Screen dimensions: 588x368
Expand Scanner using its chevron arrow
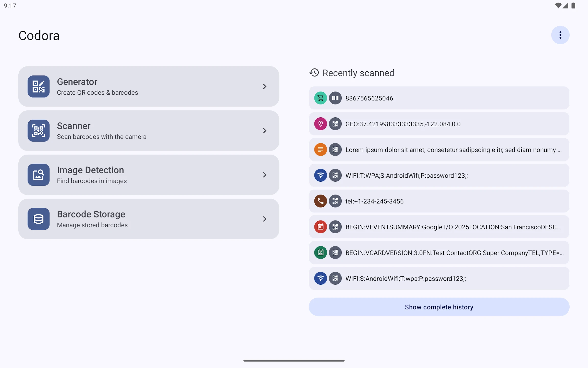pos(265,131)
